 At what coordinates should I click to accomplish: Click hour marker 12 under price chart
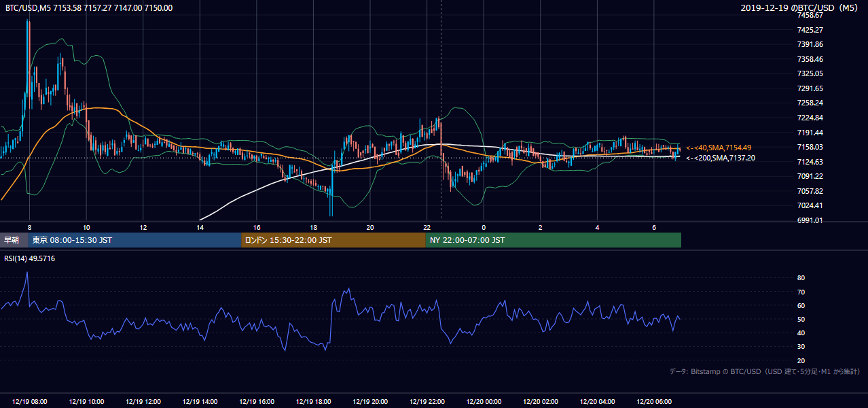(x=143, y=227)
